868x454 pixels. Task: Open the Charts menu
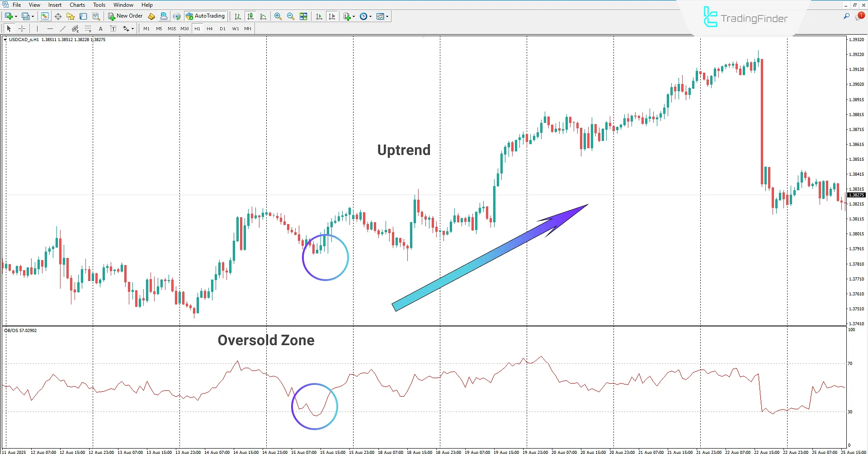click(x=77, y=5)
